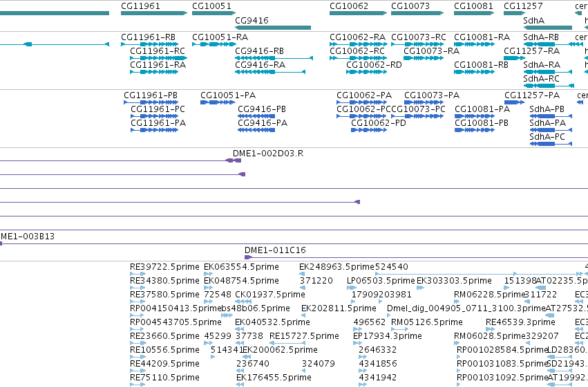Click transcript SdhA-RB label
The width and height of the screenshot is (588, 388).
[541, 37]
